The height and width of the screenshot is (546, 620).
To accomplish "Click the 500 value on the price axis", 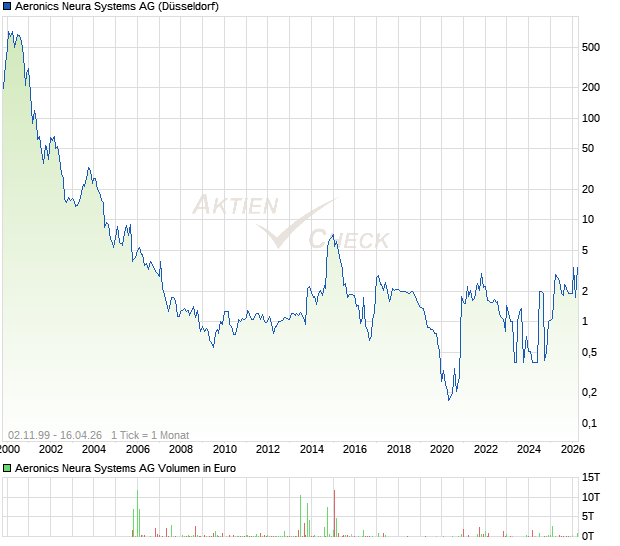I will tap(590, 47).
